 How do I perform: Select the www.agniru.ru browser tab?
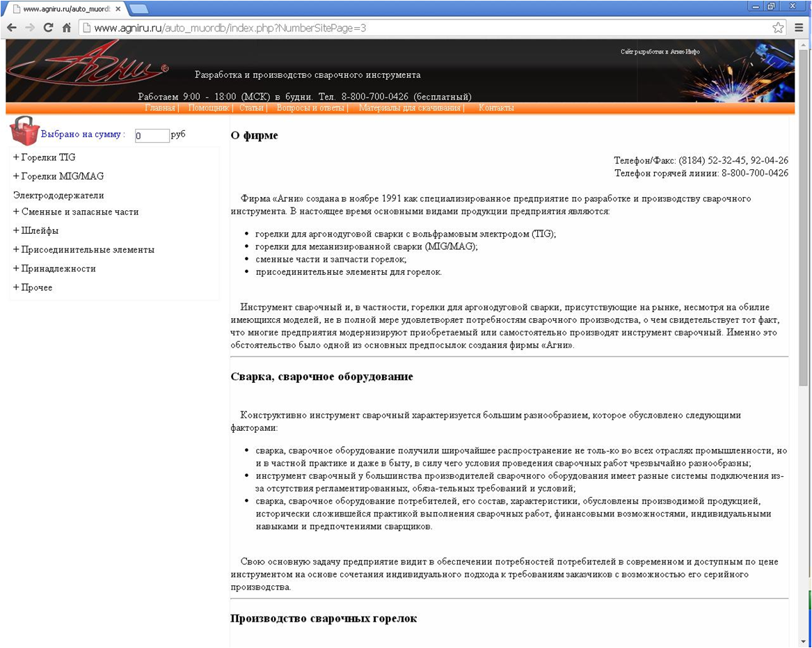tap(66, 9)
